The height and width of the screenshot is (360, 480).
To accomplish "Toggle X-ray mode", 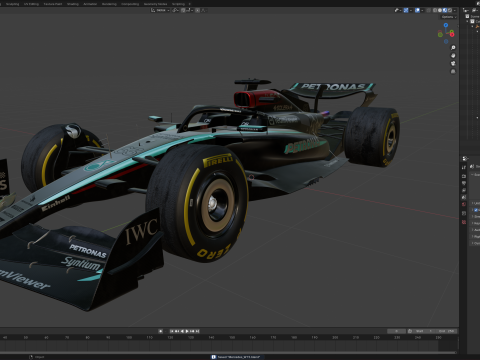I will pyautogui.click(x=429, y=10).
